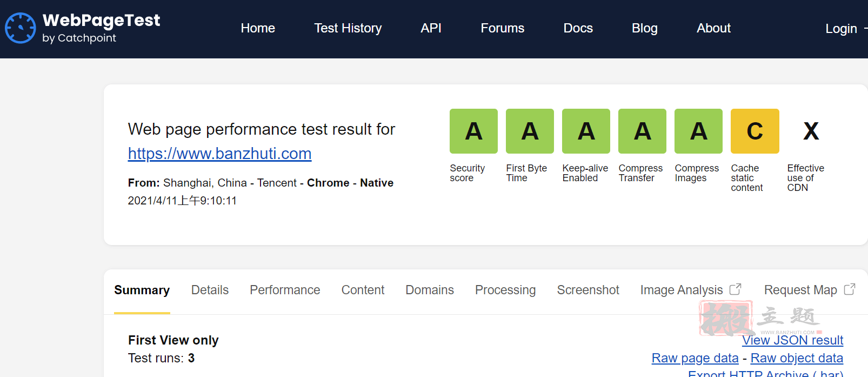This screenshot has width=868, height=377.
Task: Open the About page
Action: [x=713, y=28]
